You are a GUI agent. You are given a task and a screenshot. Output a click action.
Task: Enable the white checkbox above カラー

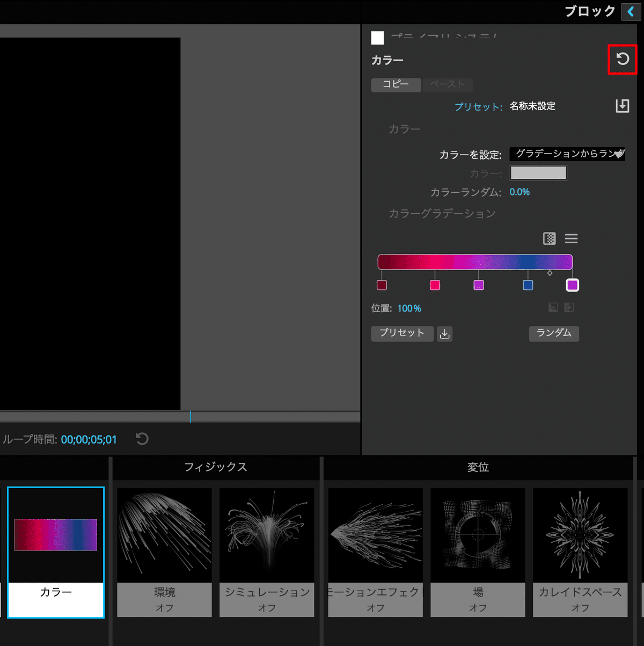click(x=378, y=38)
